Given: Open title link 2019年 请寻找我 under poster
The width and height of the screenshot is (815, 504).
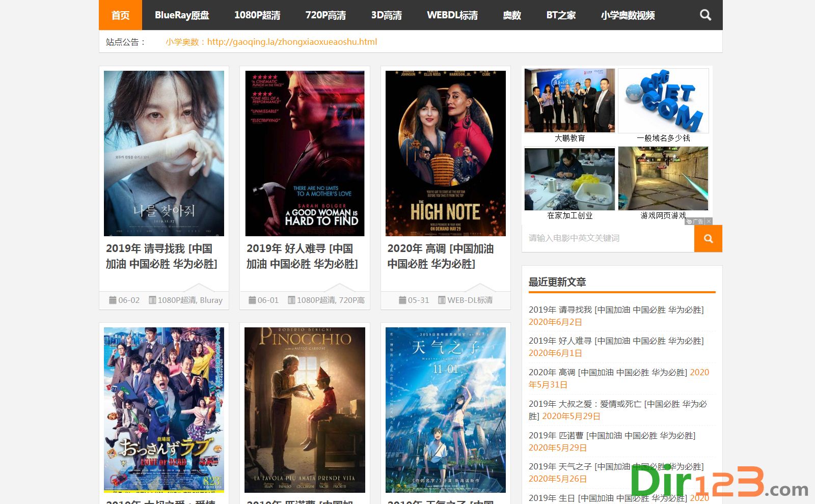Looking at the screenshot, I should tap(161, 256).
